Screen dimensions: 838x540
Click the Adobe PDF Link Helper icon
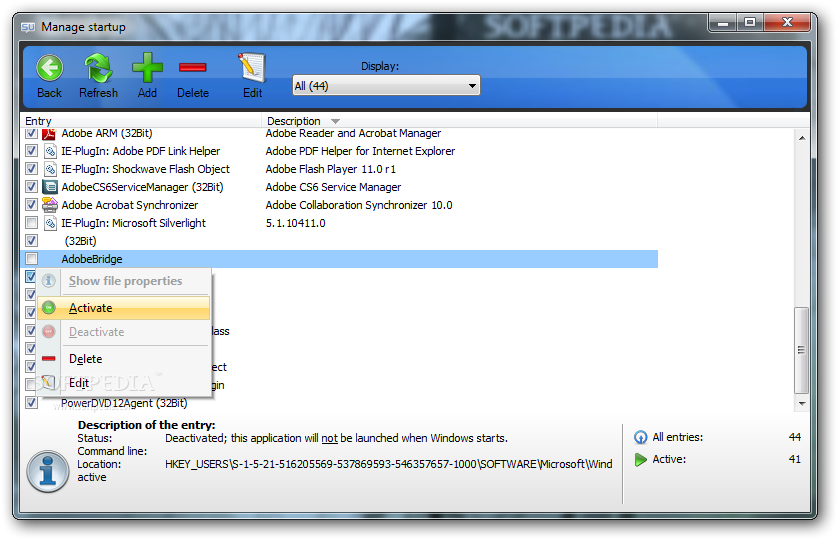pyautogui.click(x=50, y=151)
